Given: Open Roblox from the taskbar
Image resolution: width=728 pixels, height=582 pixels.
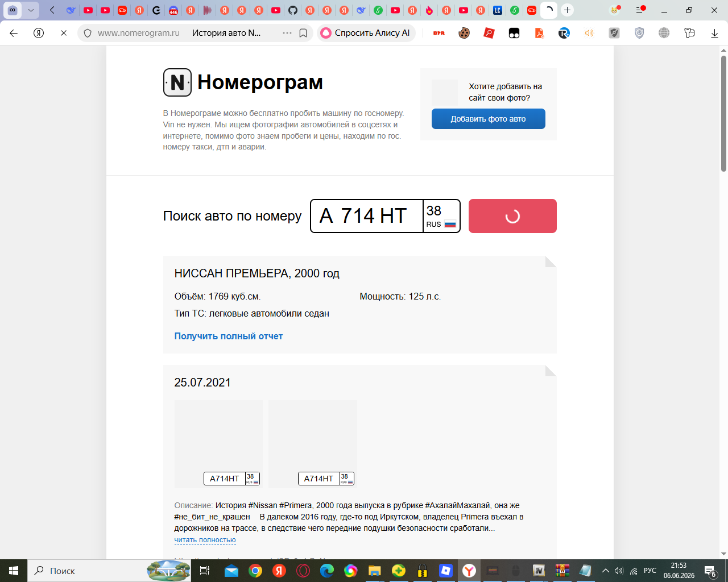Looking at the screenshot, I should (x=445, y=571).
